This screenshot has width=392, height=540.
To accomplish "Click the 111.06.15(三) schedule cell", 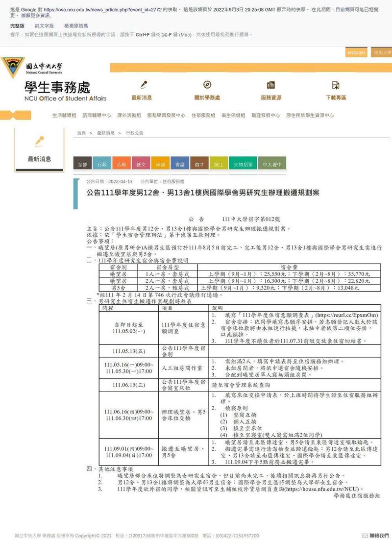I will [129, 385].
